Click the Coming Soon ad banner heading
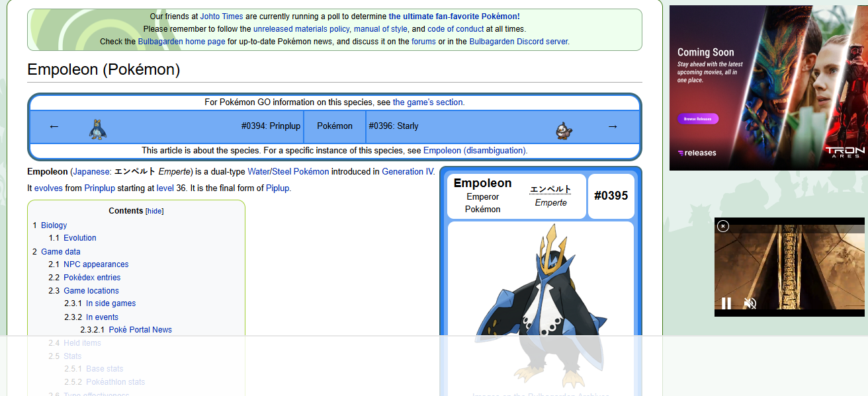This screenshot has height=396, width=868. [x=705, y=52]
